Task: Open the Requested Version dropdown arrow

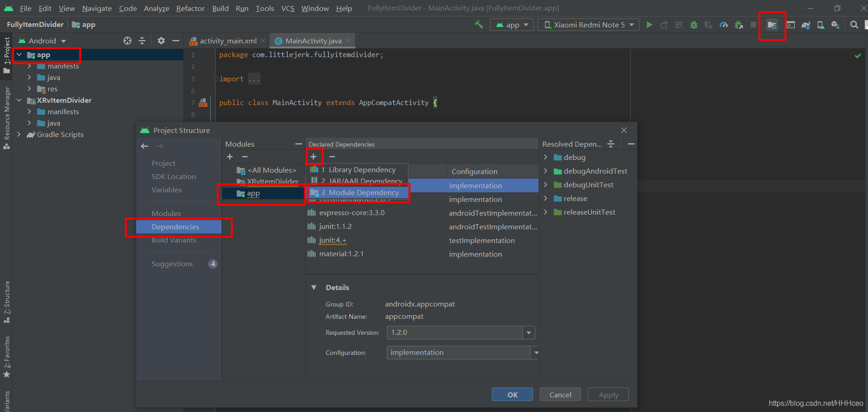Action: (529, 333)
